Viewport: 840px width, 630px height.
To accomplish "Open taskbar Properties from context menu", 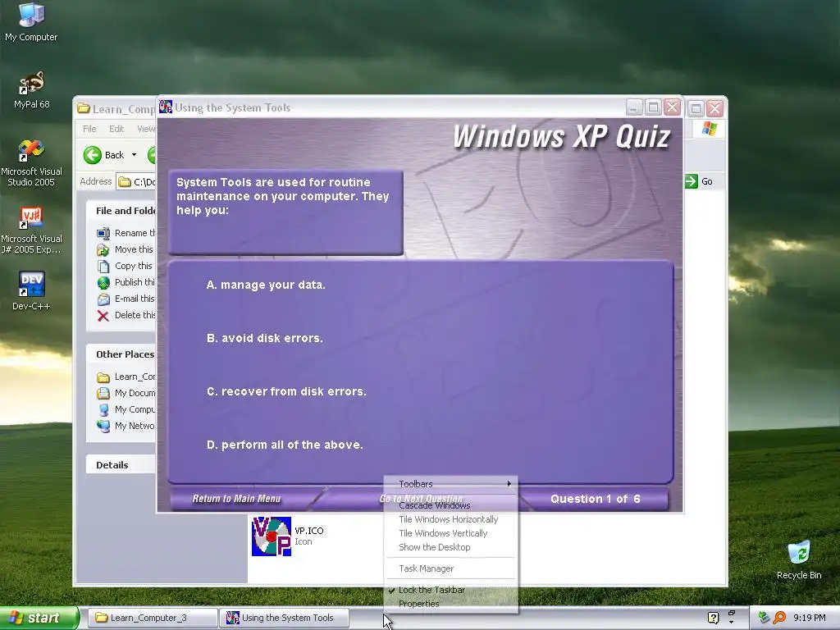I will (x=451, y=605).
